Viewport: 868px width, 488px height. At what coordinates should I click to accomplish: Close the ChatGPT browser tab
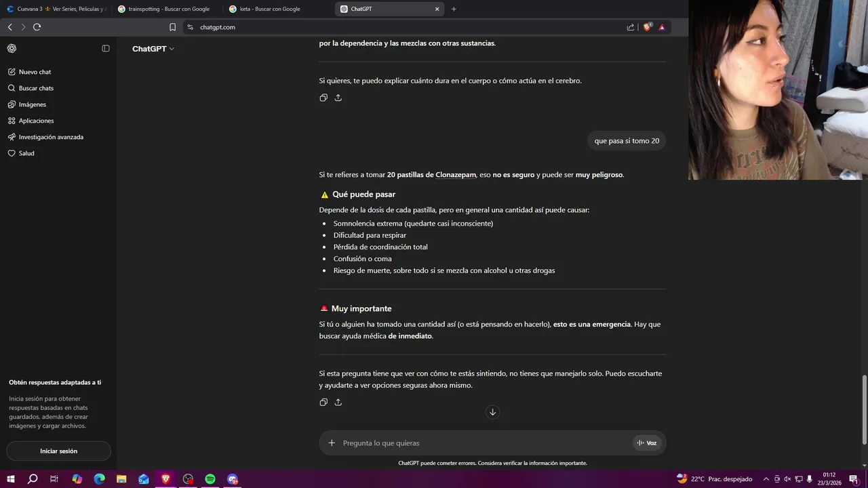tap(437, 9)
